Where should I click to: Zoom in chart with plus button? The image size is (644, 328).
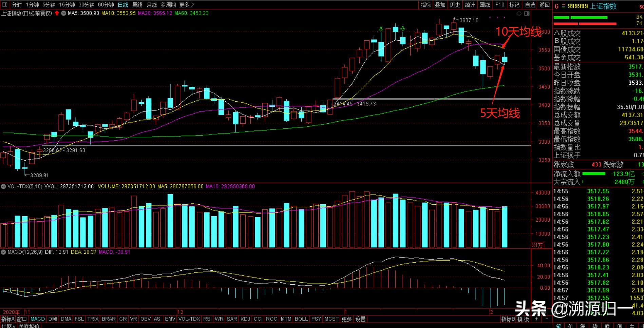(536, 319)
